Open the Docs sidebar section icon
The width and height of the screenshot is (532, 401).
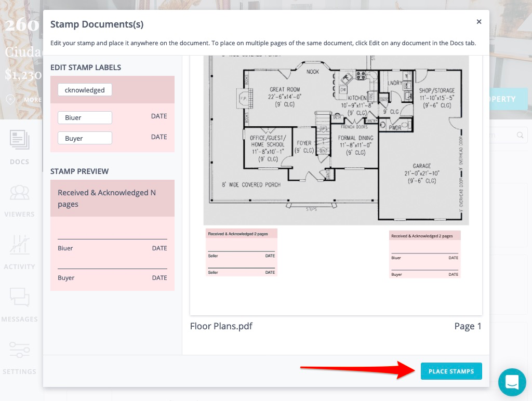pos(20,140)
